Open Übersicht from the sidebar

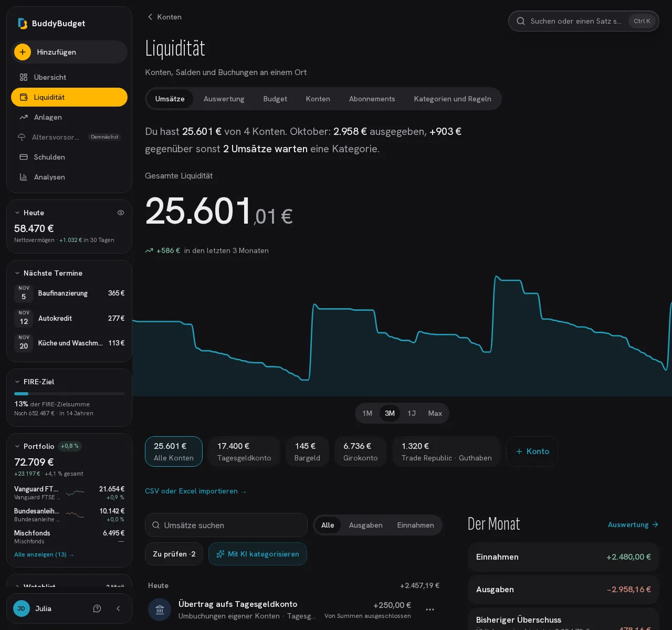(69, 77)
